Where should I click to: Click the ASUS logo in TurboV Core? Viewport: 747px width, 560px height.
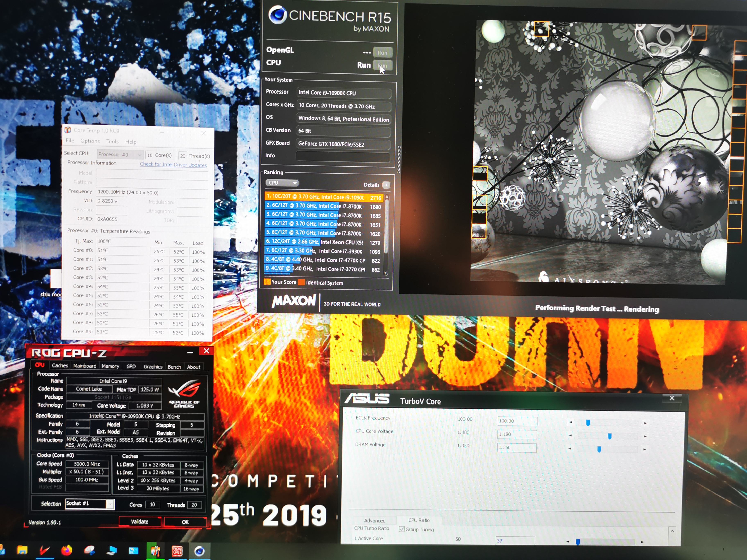pos(367,399)
